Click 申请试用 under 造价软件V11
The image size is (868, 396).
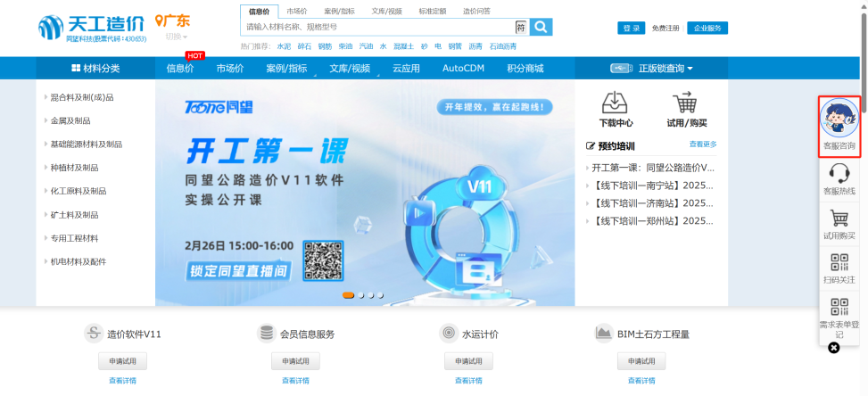123,361
